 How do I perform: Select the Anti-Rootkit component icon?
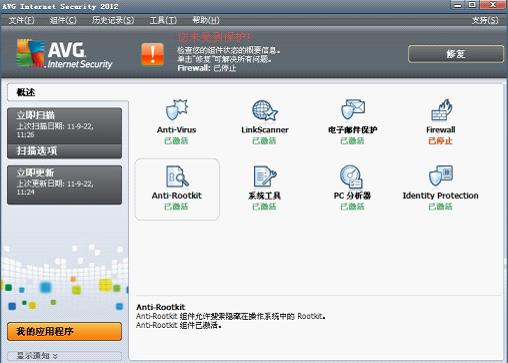click(177, 176)
